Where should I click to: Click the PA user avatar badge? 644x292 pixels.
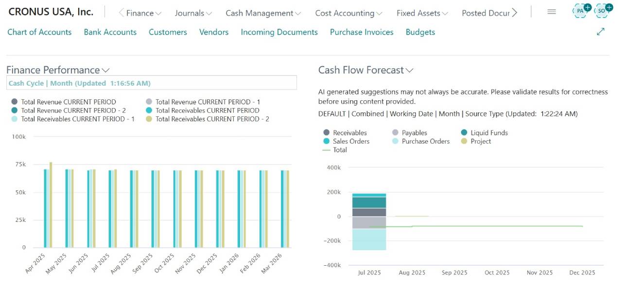tap(581, 11)
